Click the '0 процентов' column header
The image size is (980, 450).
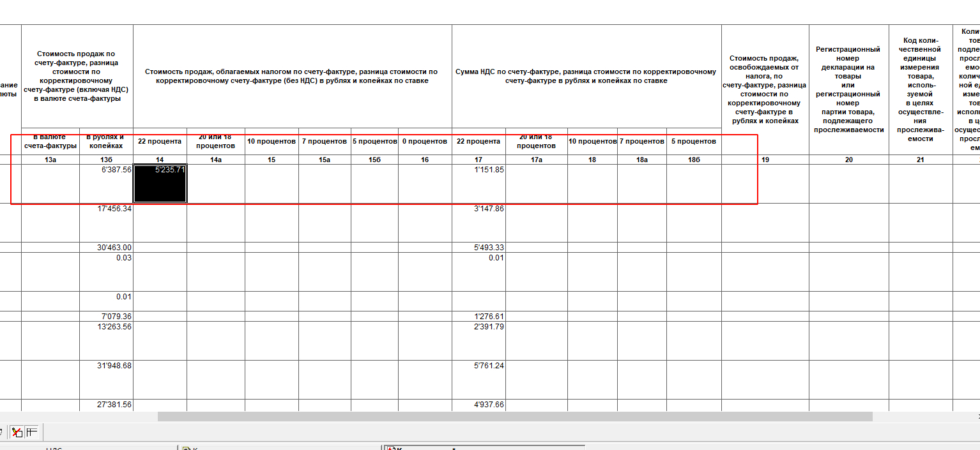coord(425,141)
